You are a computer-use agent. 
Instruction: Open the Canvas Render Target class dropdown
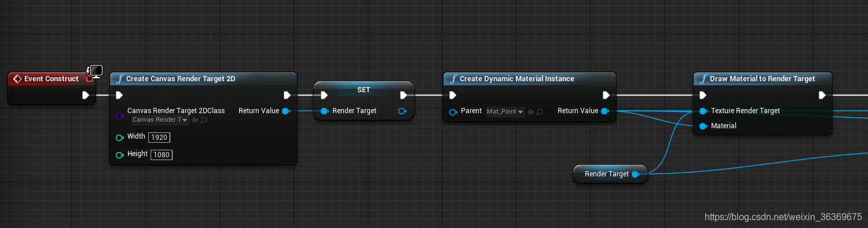coord(160,120)
